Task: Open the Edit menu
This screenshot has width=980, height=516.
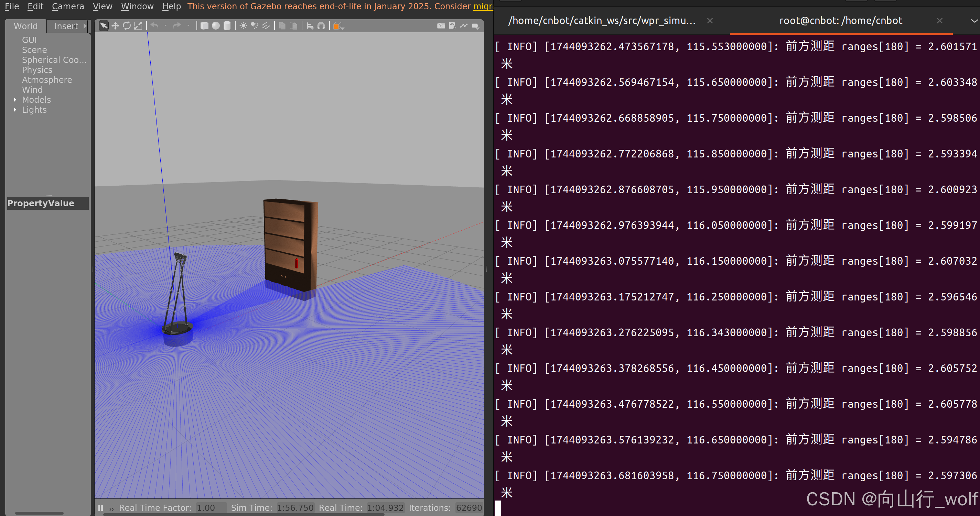Action: 35,6
